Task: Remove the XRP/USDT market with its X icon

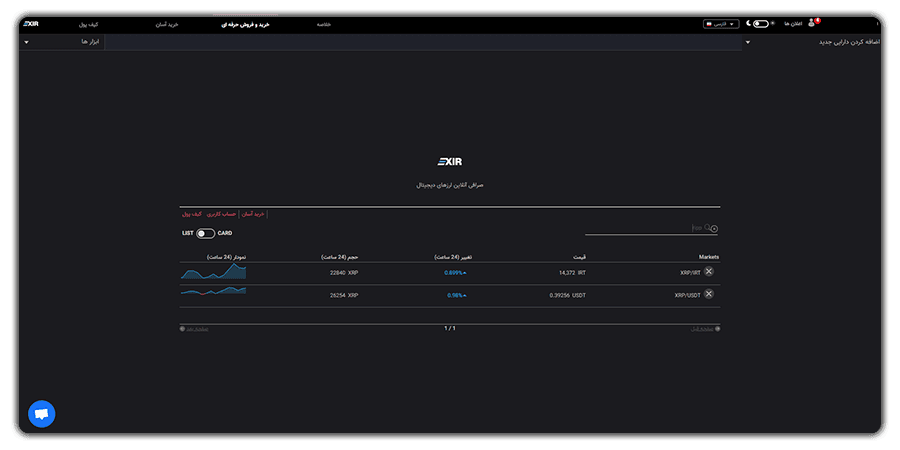Action: pyautogui.click(x=709, y=294)
